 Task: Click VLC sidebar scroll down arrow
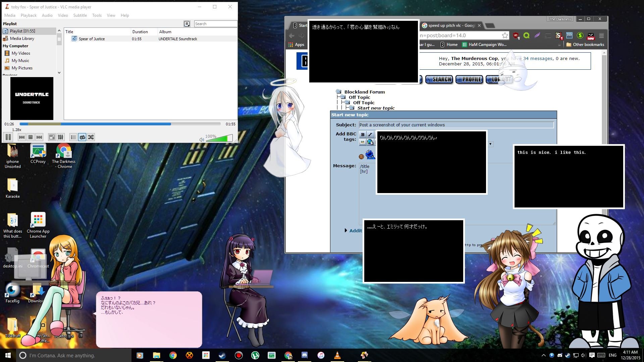pyautogui.click(x=59, y=72)
